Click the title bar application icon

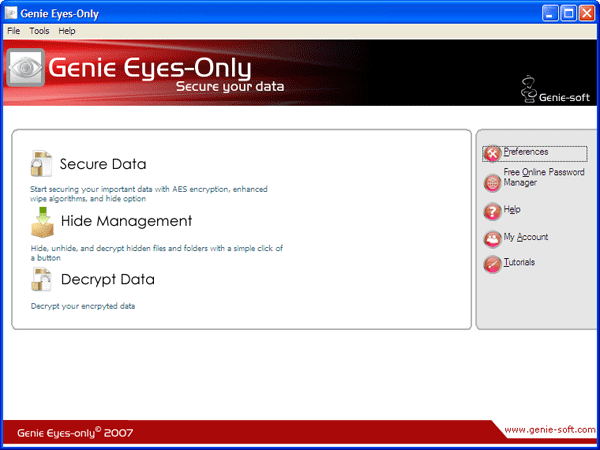tap(11, 13)
